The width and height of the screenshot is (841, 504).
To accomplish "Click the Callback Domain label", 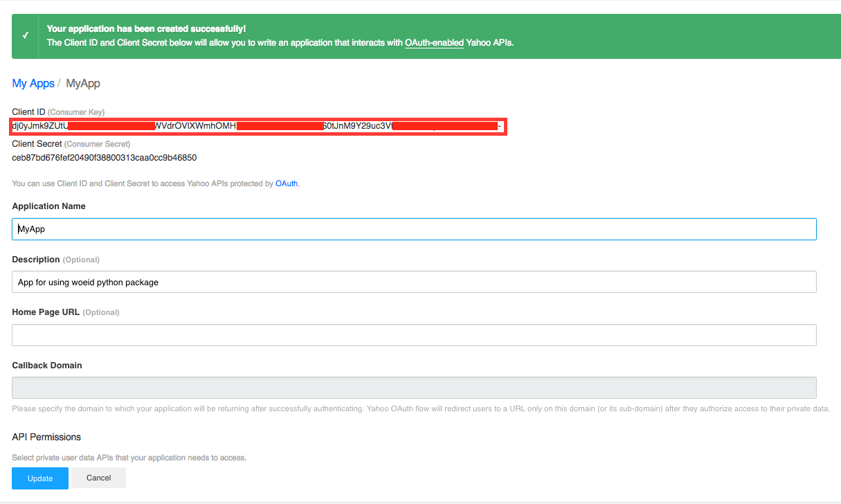I will 47,365.
